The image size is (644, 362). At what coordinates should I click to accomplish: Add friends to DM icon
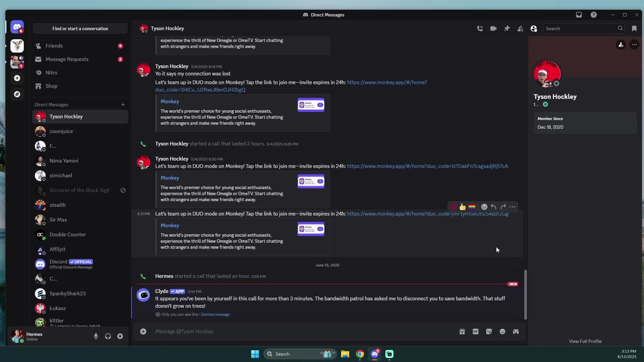pos(520,29)
